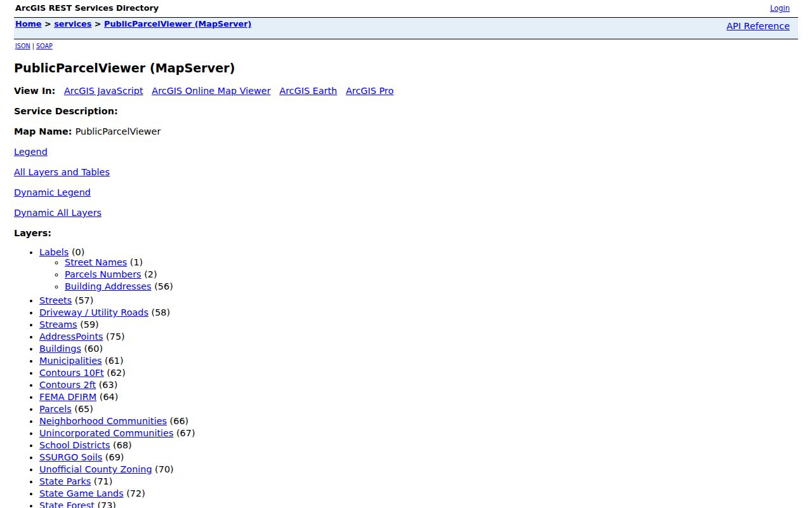Open the Contours 2ft layer
Screen dimensions: 812x508
[67, 385]
